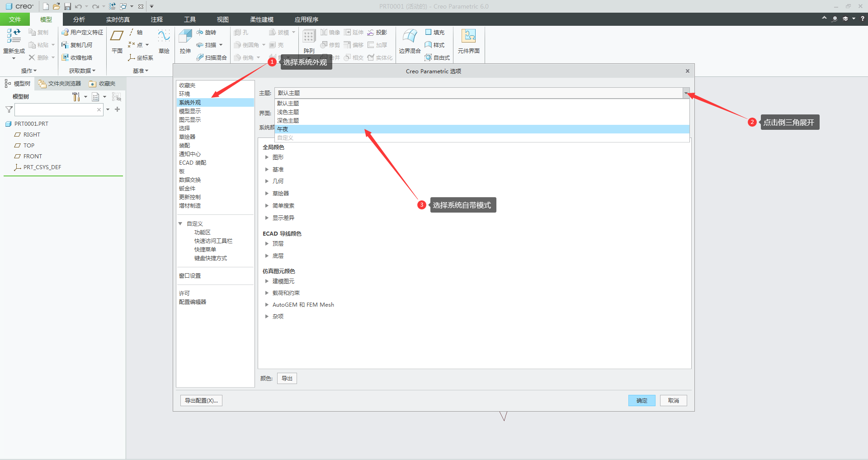Click the Undo icon in quick access toolbar

pos(78,6)
